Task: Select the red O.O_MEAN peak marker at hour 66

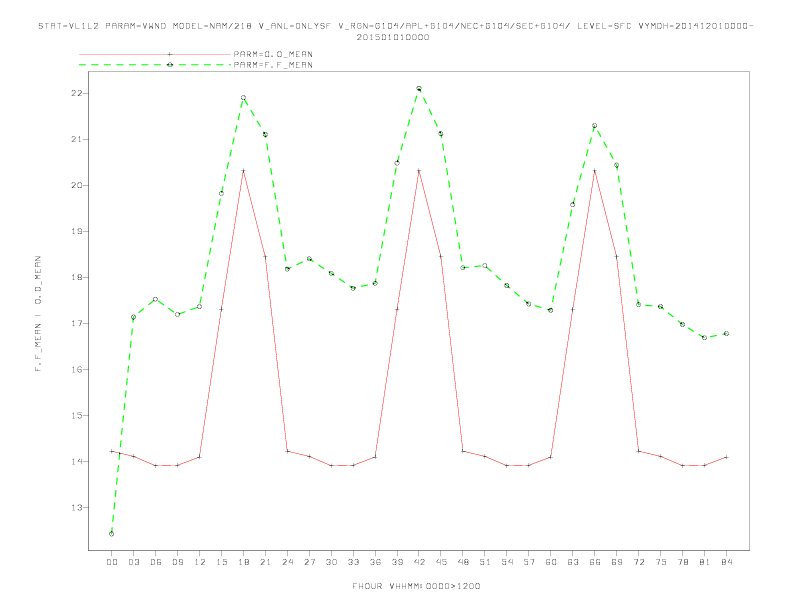Action: pos(595,171)
